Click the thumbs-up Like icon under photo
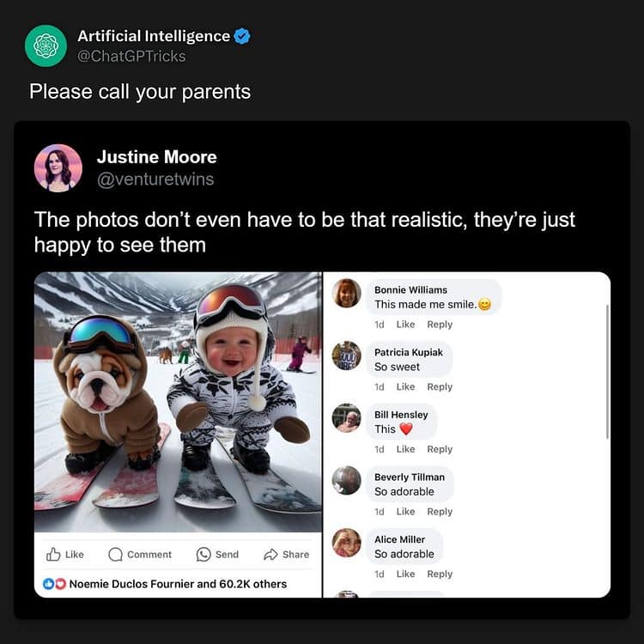Image resolution: width=644 pixels, height=644 pixels. point(54,555)
